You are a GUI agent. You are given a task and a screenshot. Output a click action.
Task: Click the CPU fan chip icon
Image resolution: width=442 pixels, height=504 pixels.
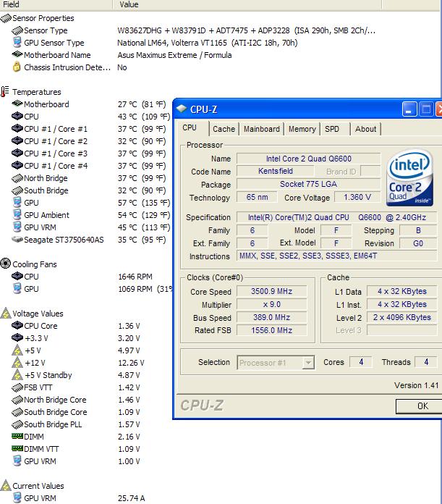click(17, 276)
